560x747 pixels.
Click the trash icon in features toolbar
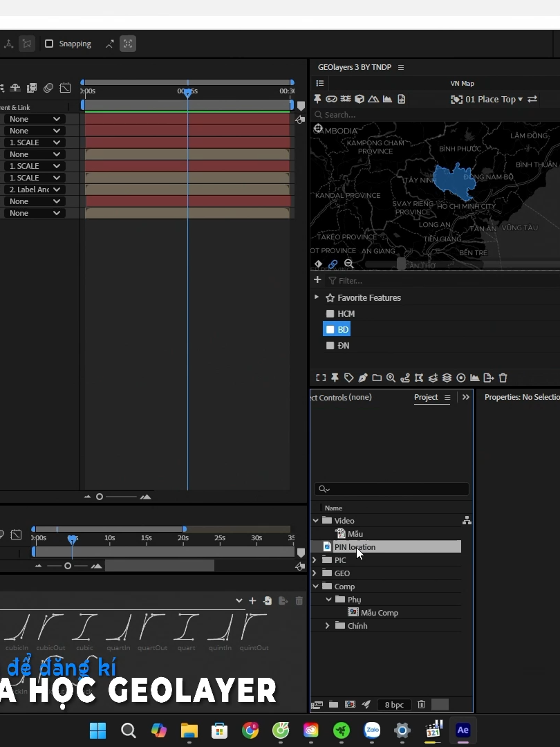[503, 378]
